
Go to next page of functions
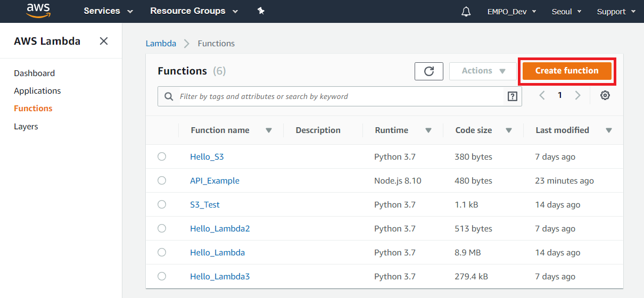click(x=578, y=96)
